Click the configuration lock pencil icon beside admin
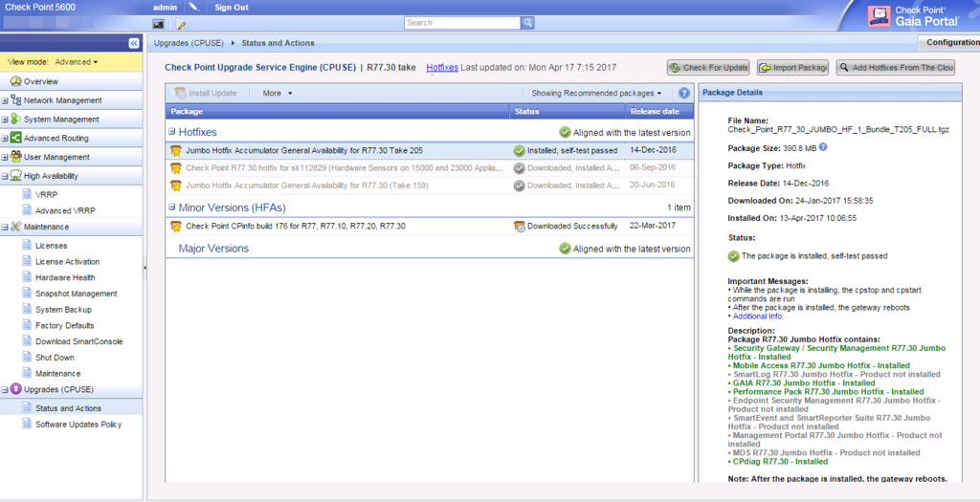Image resolution: width=980 pixels, height=502 pixels. click(x=195, y=8)
